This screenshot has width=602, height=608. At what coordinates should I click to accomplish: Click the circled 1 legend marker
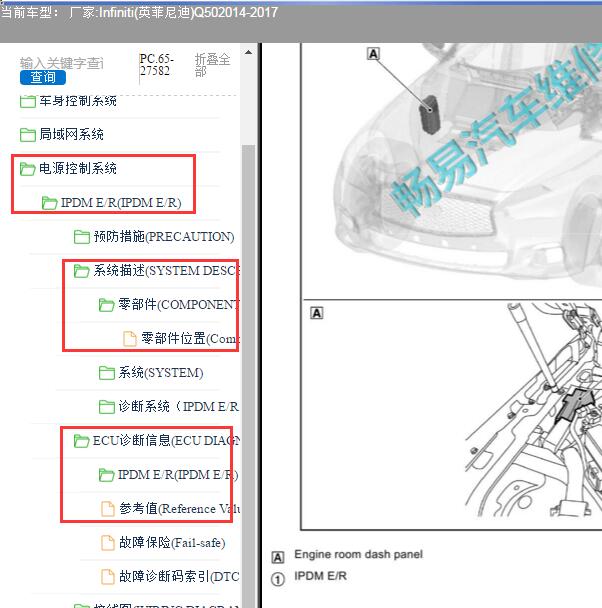pos(278,580)
